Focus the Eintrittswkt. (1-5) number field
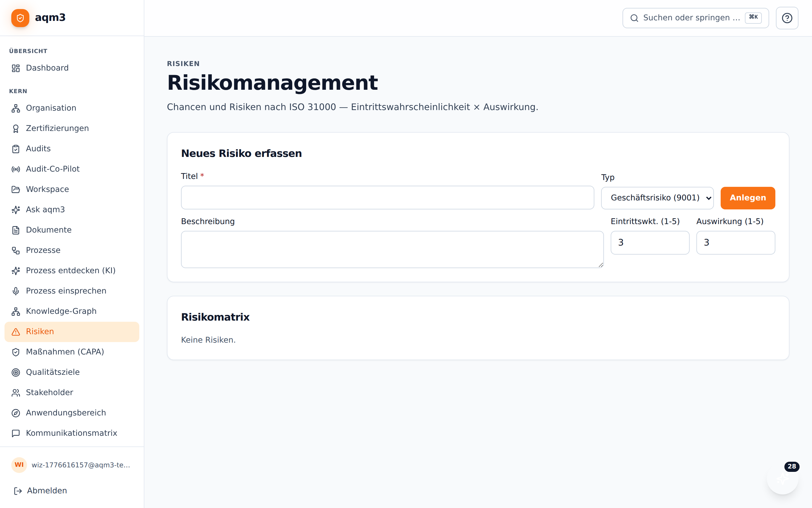 click(x=650, y=243)
